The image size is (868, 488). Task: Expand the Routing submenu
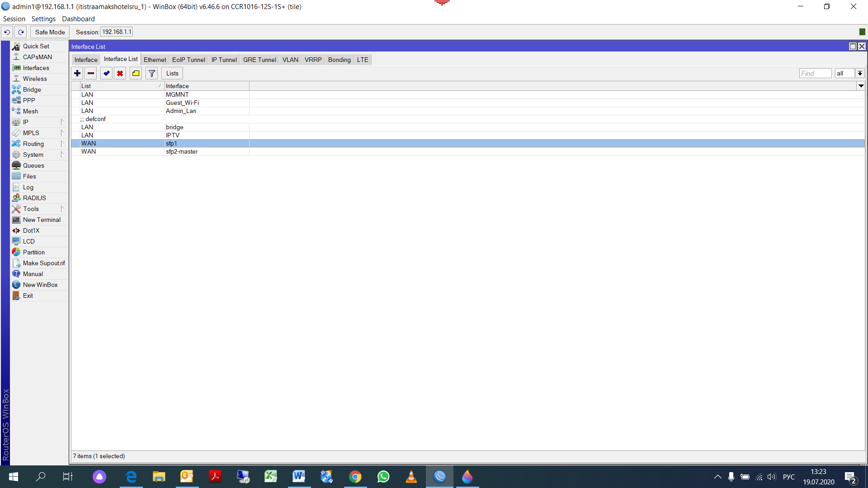click(39, 144)
